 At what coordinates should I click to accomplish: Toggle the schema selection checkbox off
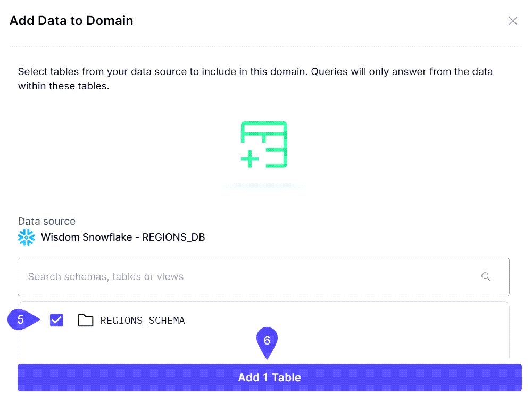(56, 319)
